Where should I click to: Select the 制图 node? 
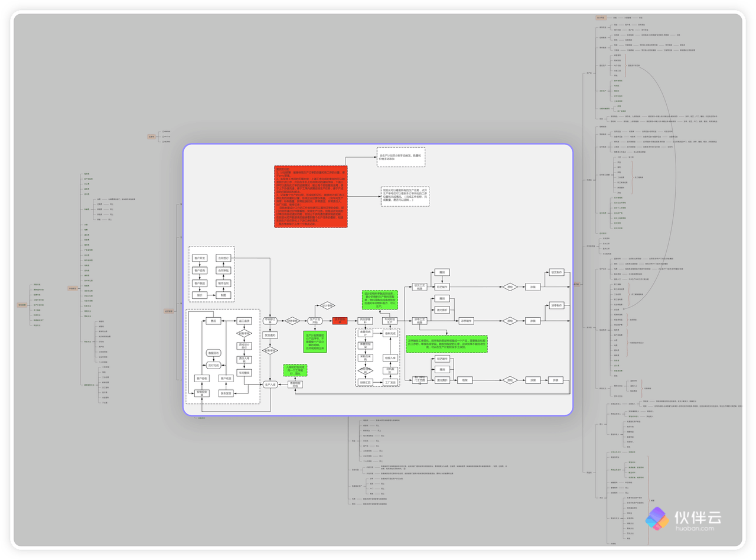(223, 295)
